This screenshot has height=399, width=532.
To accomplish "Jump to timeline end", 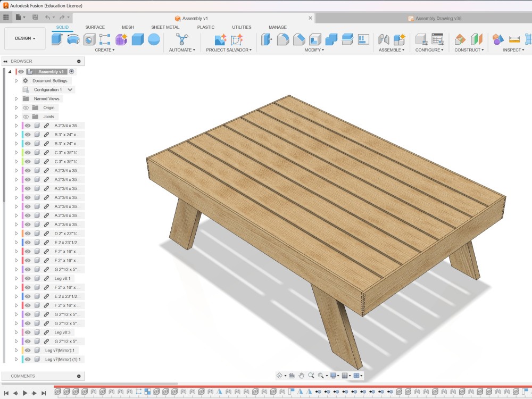I will (x=44, y=393).
